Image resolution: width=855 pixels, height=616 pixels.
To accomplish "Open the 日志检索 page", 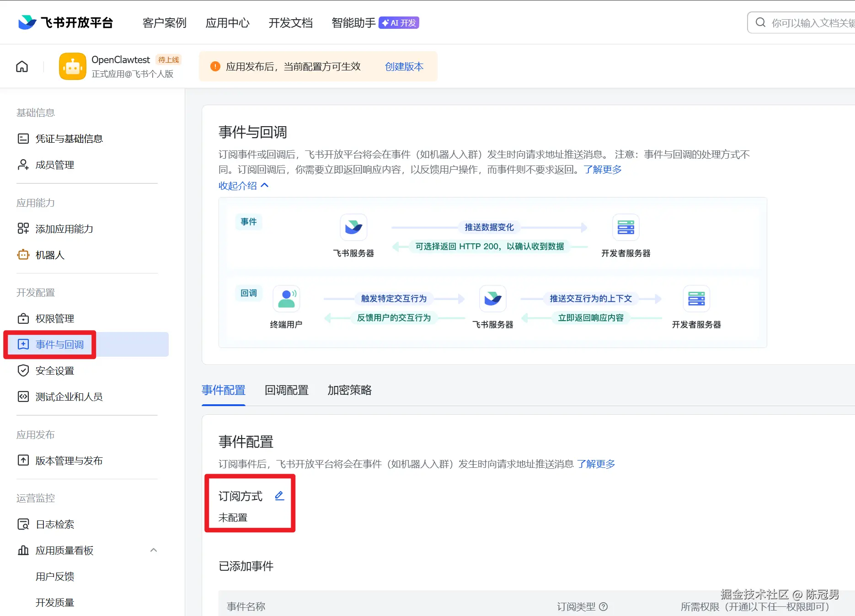I will click(x=55, y=524).
